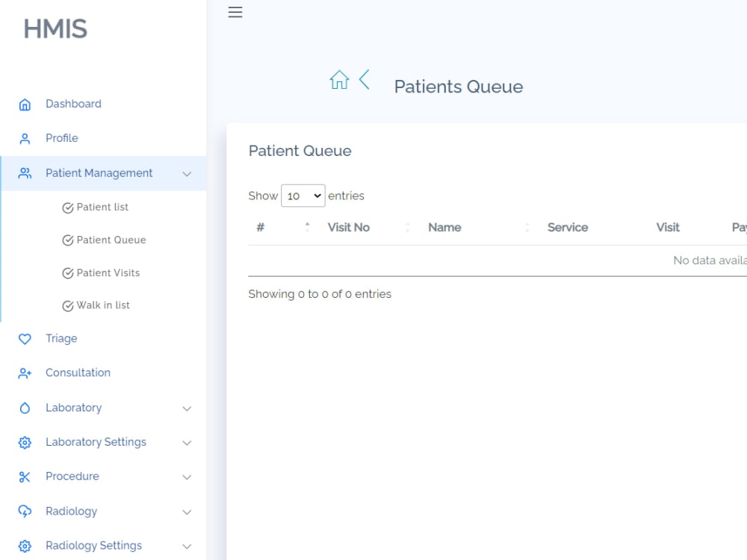This screenshot has height=560, width=747.
Task: Click the Consultation user-plus icon
Action: (x=25, y=373)
